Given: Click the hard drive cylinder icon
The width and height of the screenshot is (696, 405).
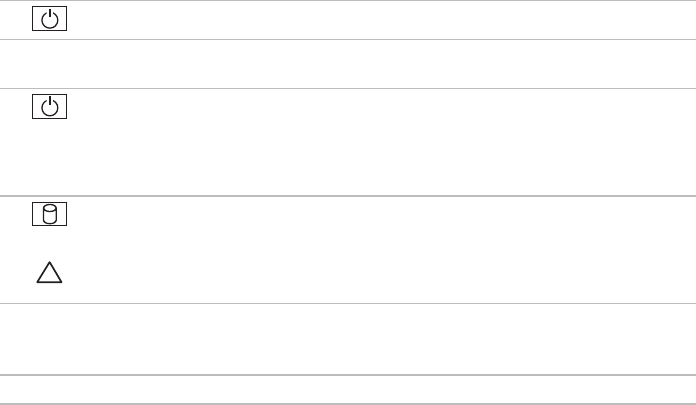Looking at the screenshot, I should click(50, 213).
